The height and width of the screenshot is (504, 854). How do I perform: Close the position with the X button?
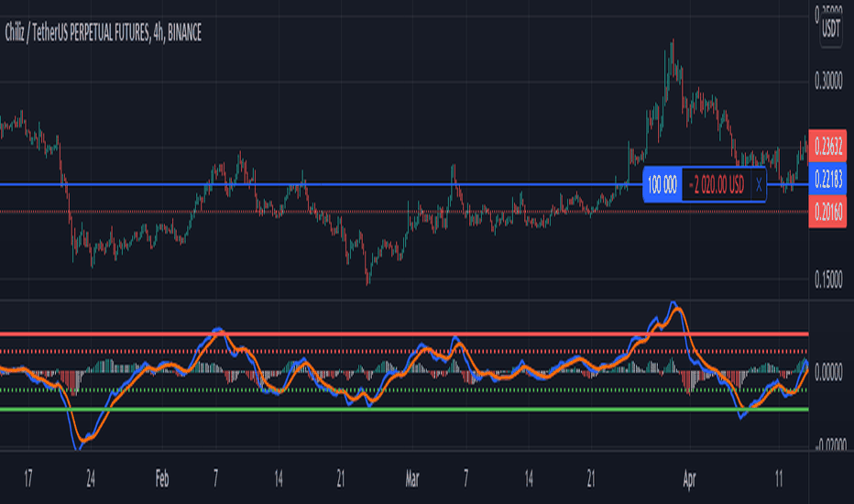759,186
